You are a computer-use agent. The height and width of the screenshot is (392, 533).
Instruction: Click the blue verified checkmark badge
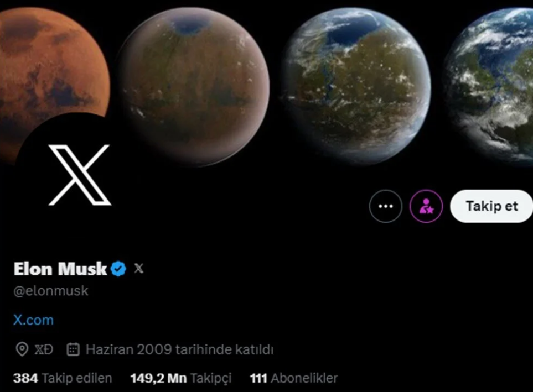click(x=118, y=269)
